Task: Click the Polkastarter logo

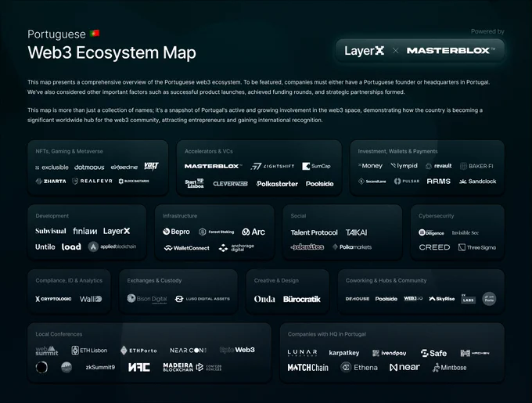Action: pos(277,184)
